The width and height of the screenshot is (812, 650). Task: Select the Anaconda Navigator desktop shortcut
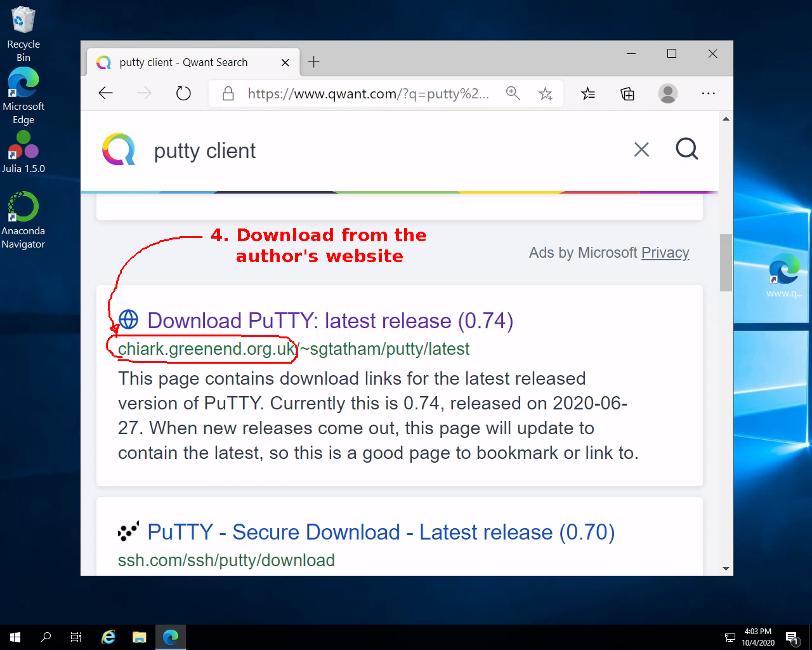click(x=23, y=220)
